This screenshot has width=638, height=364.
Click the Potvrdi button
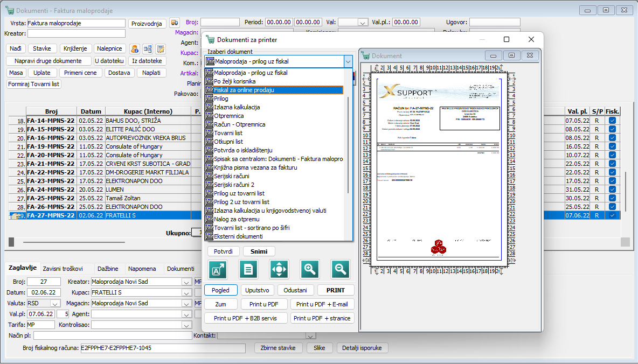[x=223, y=251]
